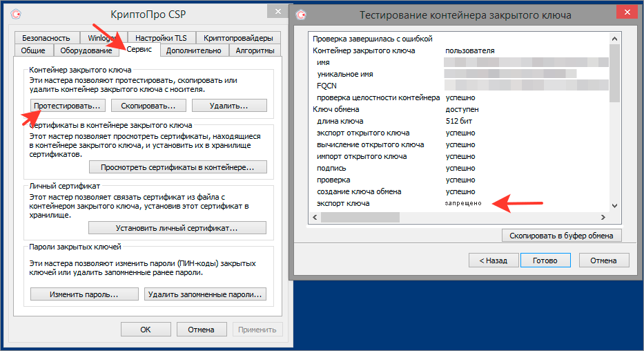Go back with the < Назад button
Screen dimensions: 644x351
[494, 260]
